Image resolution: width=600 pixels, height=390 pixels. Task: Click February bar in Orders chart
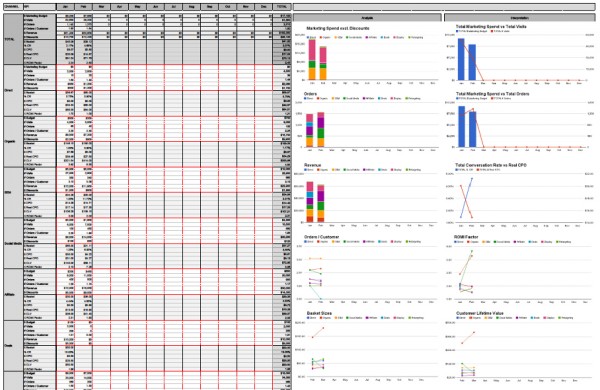[321, 129]
